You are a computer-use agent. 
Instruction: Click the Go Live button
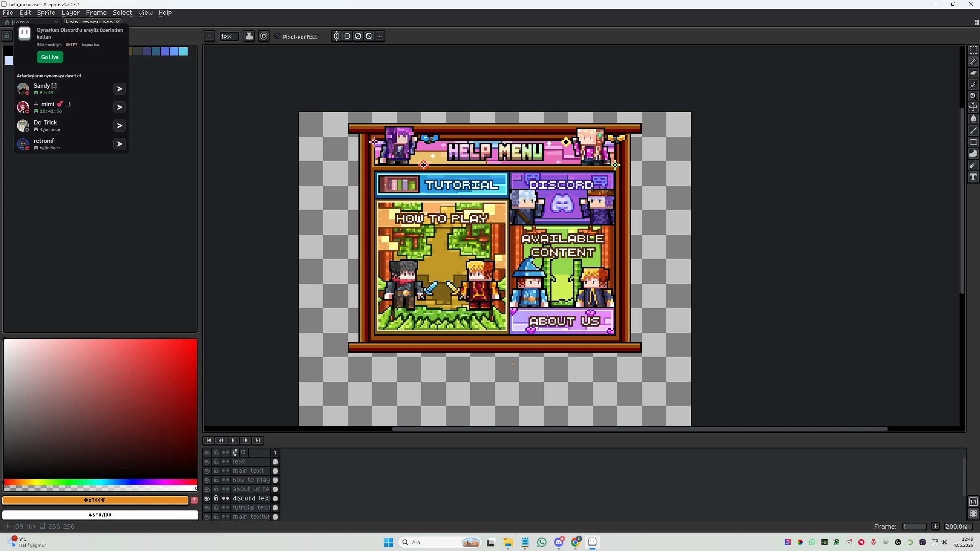coord(50,57)
